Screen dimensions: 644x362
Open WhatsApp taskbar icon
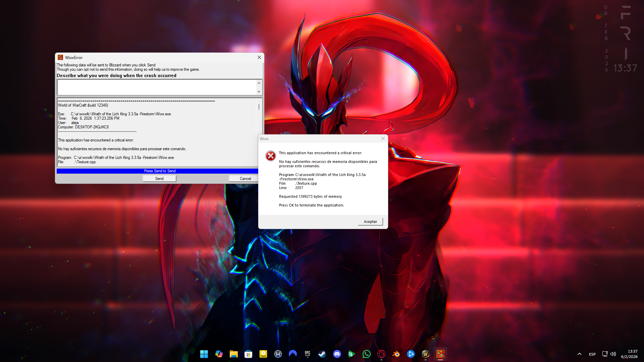366,354
